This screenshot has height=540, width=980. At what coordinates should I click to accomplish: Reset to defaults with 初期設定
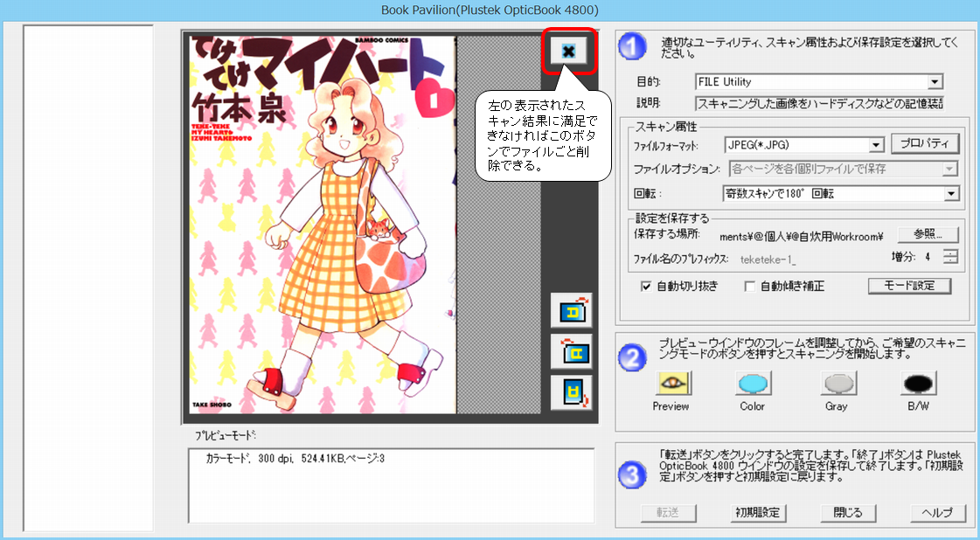point(758,513)
